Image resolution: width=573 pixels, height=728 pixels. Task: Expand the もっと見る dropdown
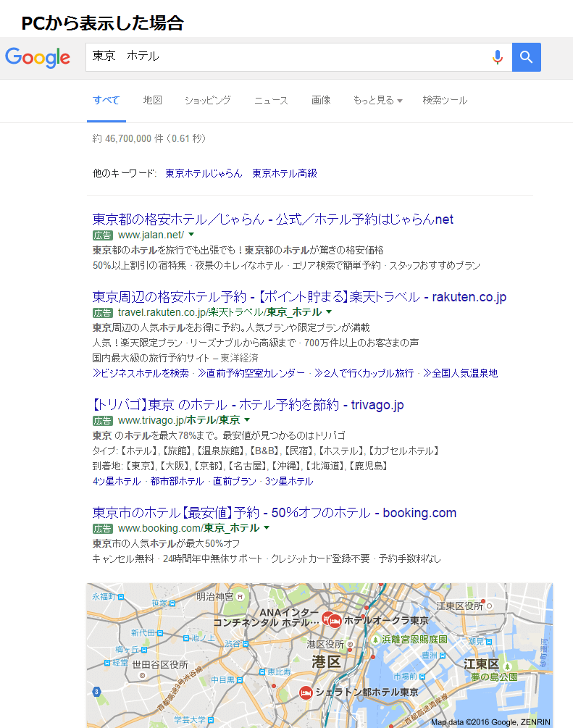point(377,100)
